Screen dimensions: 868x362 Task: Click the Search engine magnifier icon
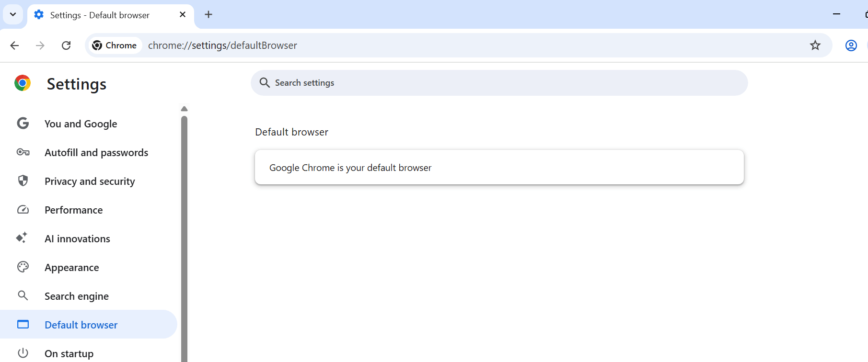tap(23, 295)
